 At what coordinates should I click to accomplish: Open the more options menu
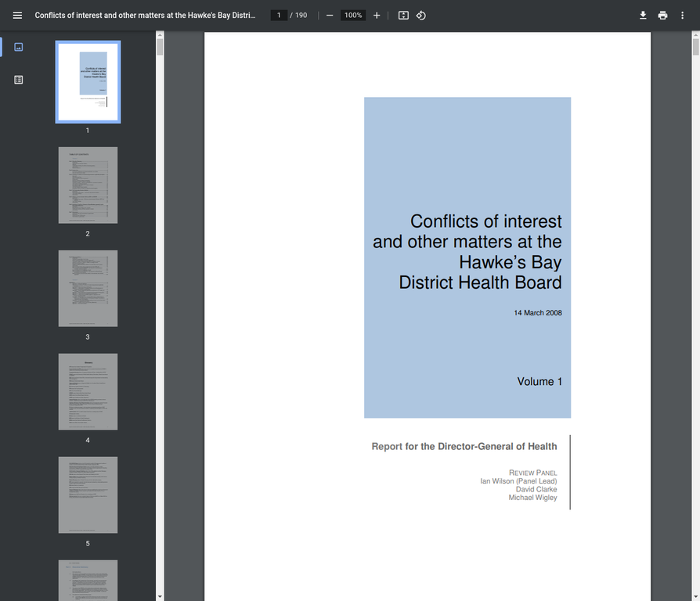pyautogui.click(x=682, y=15)
